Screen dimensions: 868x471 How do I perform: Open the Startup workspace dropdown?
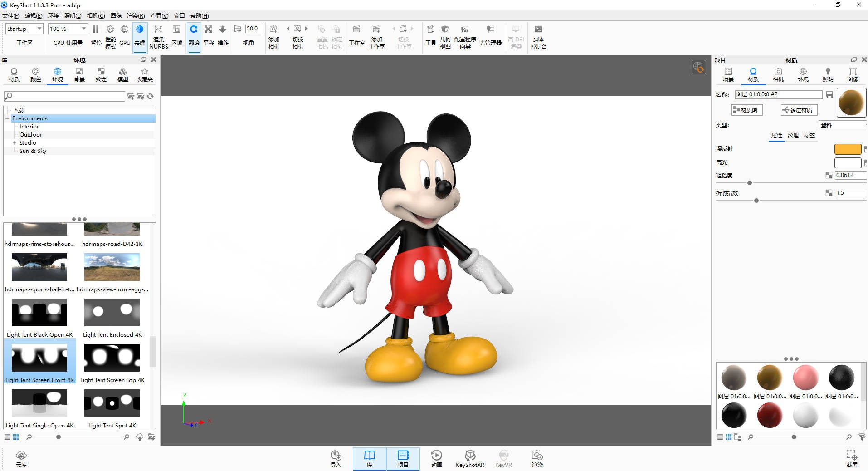pyautogui.click(x=24, y=29)
